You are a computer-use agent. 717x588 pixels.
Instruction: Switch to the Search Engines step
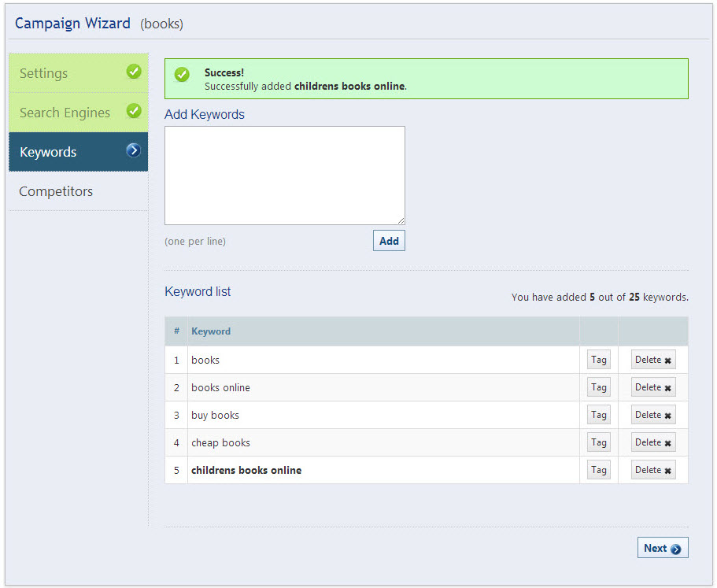pyautogui.click(x=65, y=113)
